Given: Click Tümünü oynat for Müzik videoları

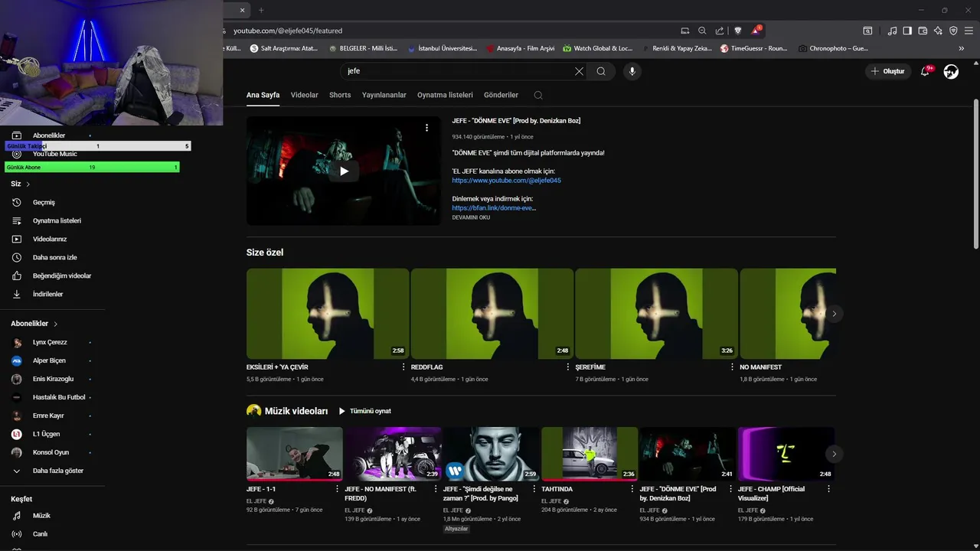Looking at the screenshot, I should [x=364, y=411].
